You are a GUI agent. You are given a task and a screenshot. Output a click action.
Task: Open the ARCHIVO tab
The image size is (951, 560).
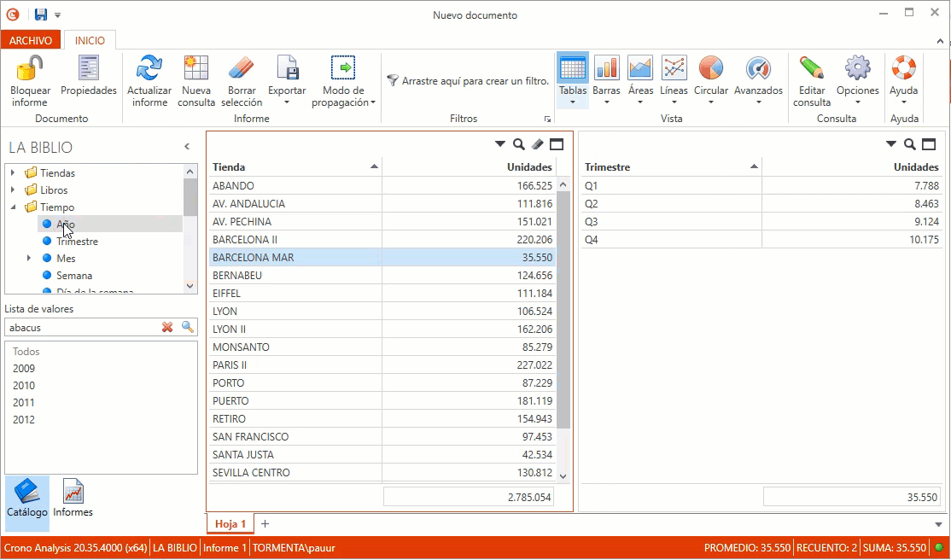(31, 40)
